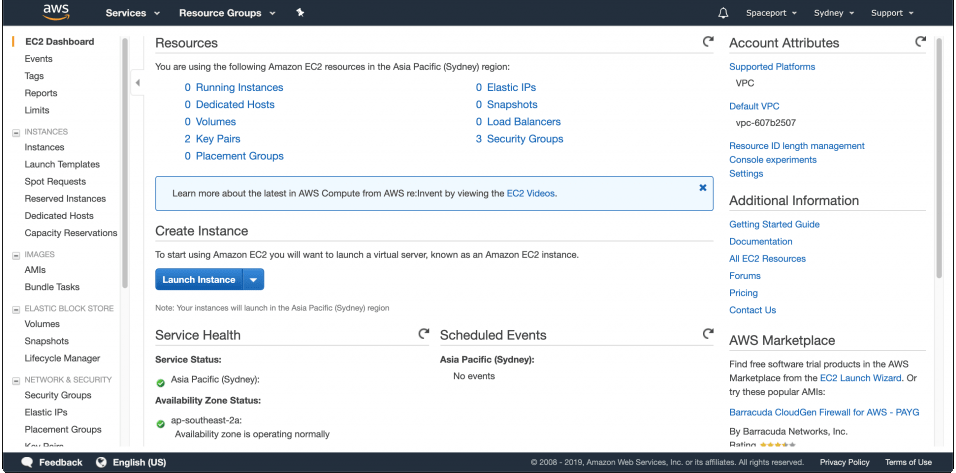This screenshot has width=956, height=473.
Task: Open Reserved Instances in sidebar
Action: pyautogui.click(x=65, y=198)
